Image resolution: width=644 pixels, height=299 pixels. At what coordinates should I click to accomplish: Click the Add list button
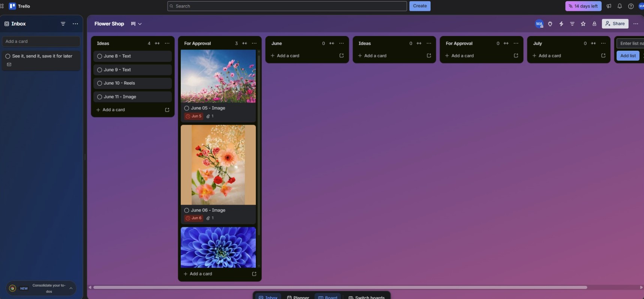pyautogui.click(x=628, y=56)
